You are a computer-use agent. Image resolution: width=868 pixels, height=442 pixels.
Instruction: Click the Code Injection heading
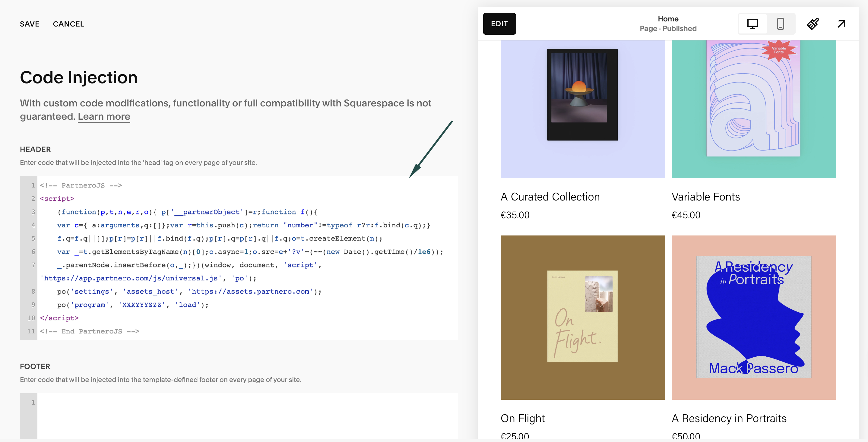point(79,77)
